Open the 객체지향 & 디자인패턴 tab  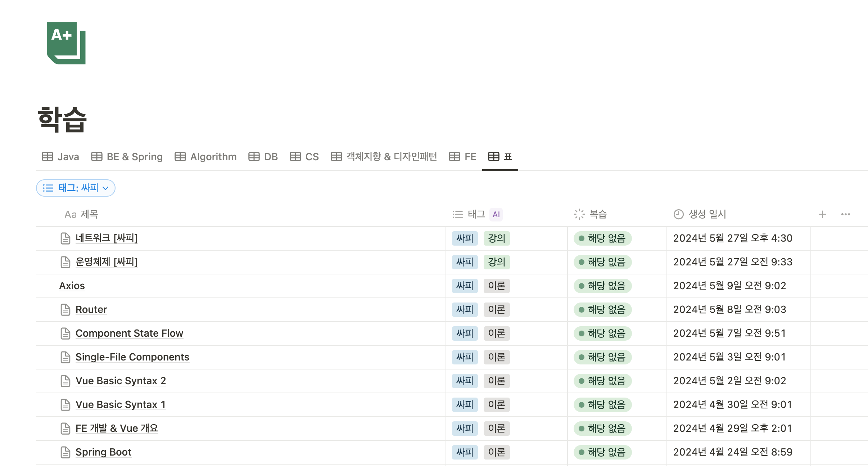click(384, 157)
